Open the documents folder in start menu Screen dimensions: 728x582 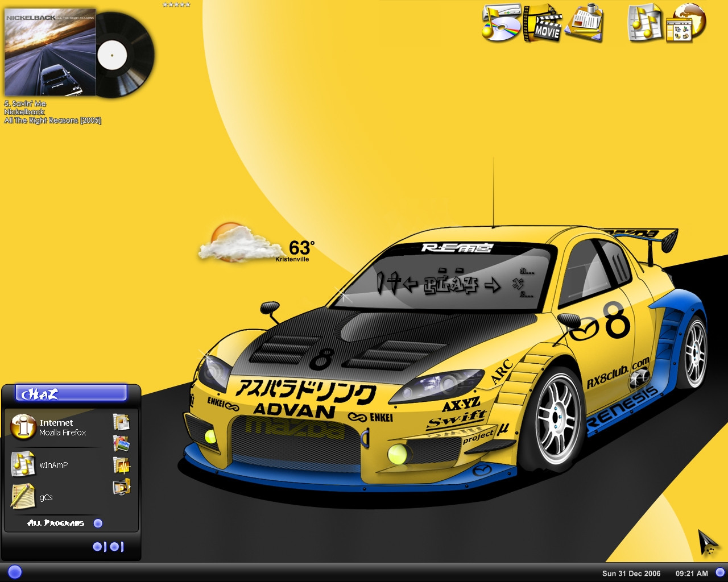121,422
